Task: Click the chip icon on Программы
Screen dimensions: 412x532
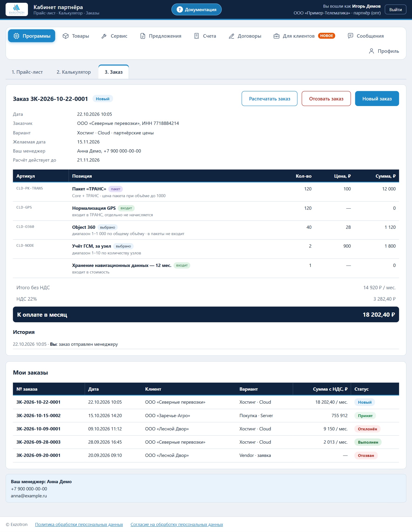Action: pos(16,36)
